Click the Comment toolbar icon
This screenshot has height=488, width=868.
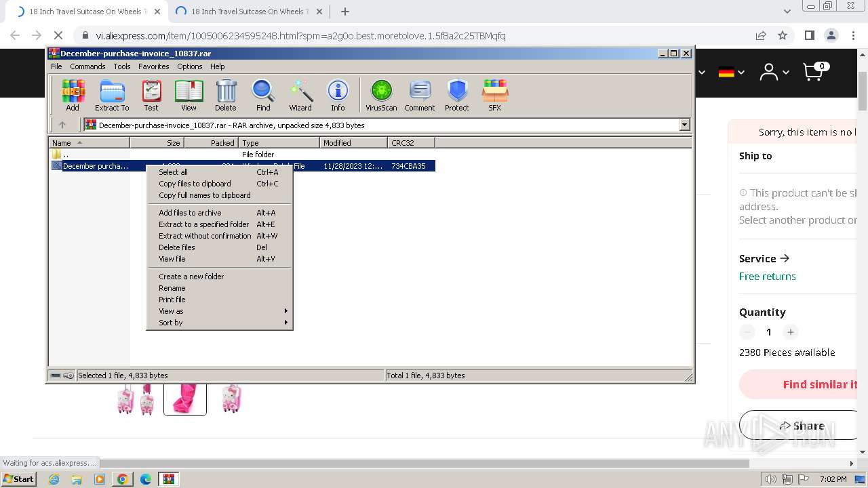[420, 96]
